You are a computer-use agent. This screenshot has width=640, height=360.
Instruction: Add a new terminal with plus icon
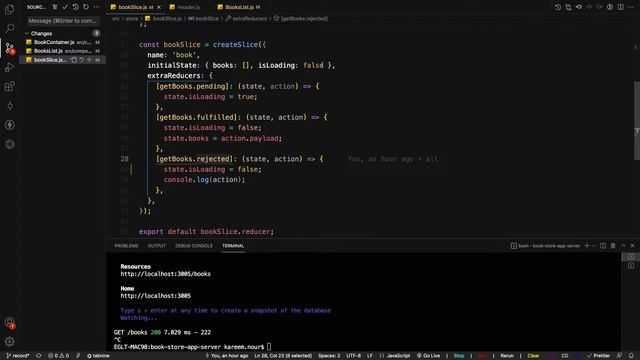point(587,246)
